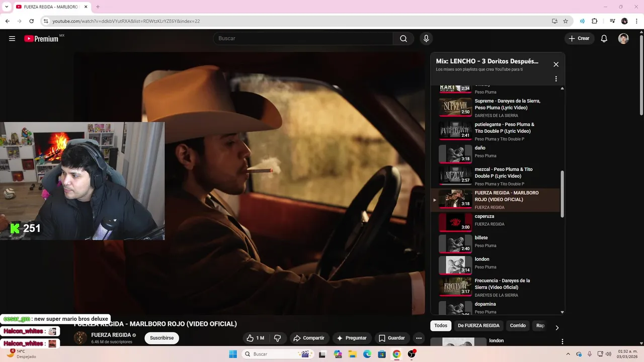
Task: Open File Explorer from the taskbar
Action: click(x=352, y=354)
